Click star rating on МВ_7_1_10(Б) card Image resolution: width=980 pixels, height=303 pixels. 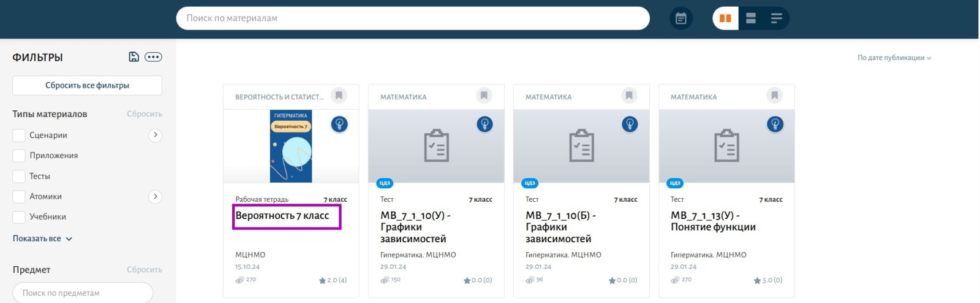point(623,280)
